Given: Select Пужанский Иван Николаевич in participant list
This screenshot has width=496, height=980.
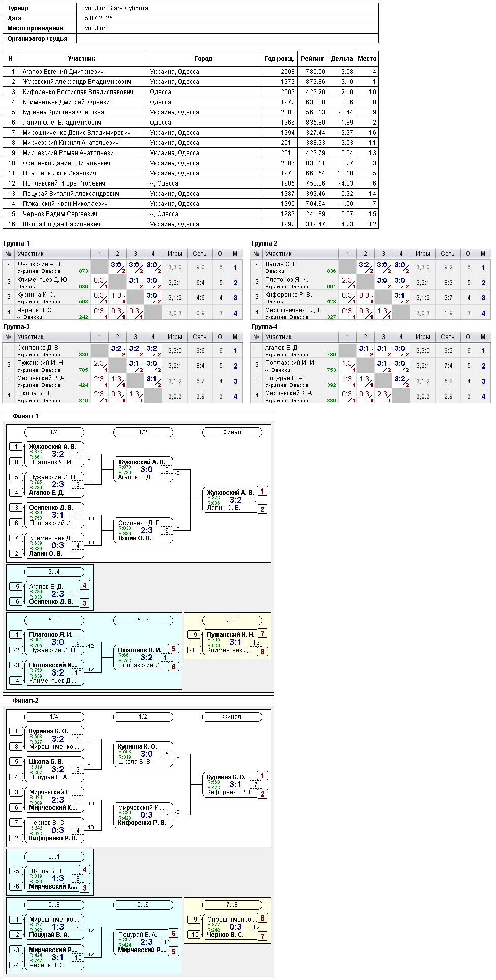Looking at the screenshot, I should coord(65,204).
